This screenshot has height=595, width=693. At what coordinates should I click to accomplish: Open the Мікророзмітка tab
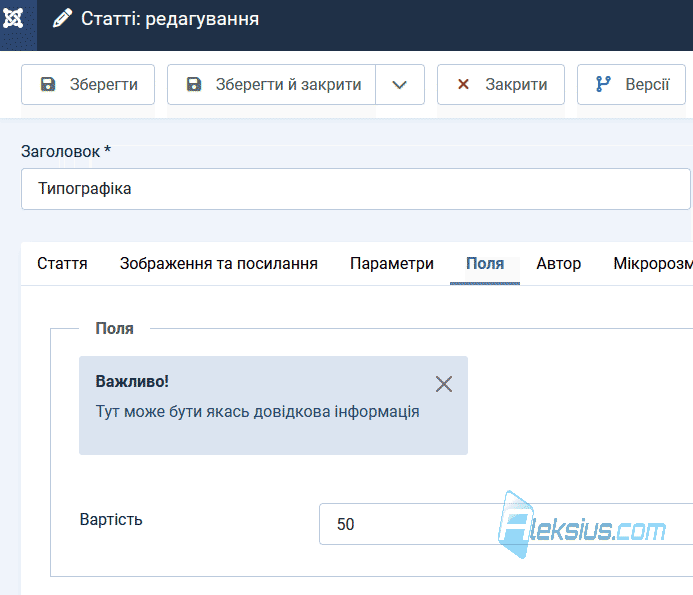652,263
